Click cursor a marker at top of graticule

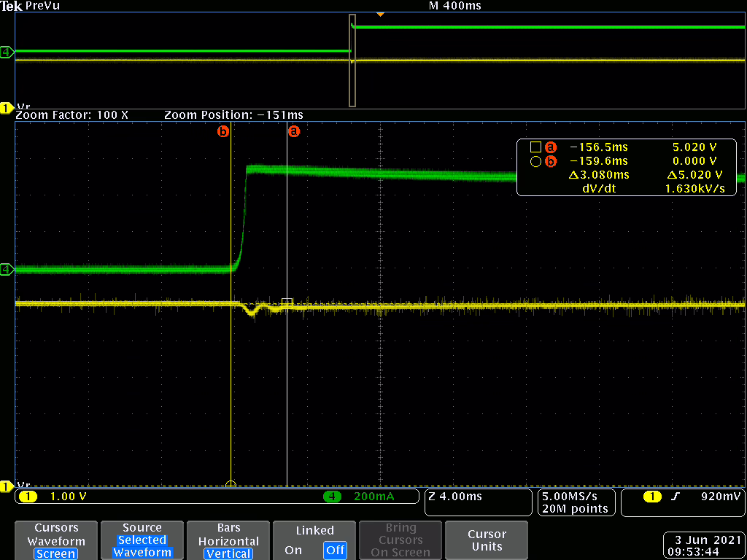tap(294, 132)
